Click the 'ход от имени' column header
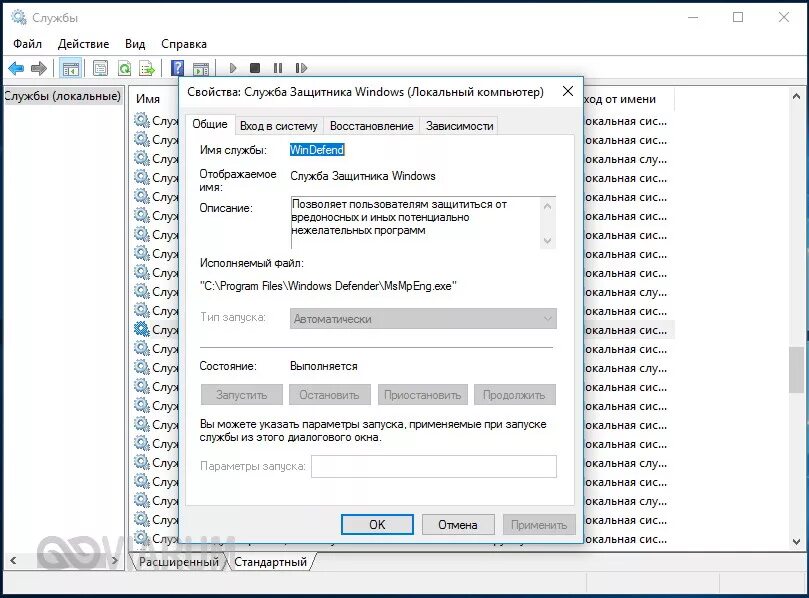Screen dimensions: 809x598 coord(620,99)
